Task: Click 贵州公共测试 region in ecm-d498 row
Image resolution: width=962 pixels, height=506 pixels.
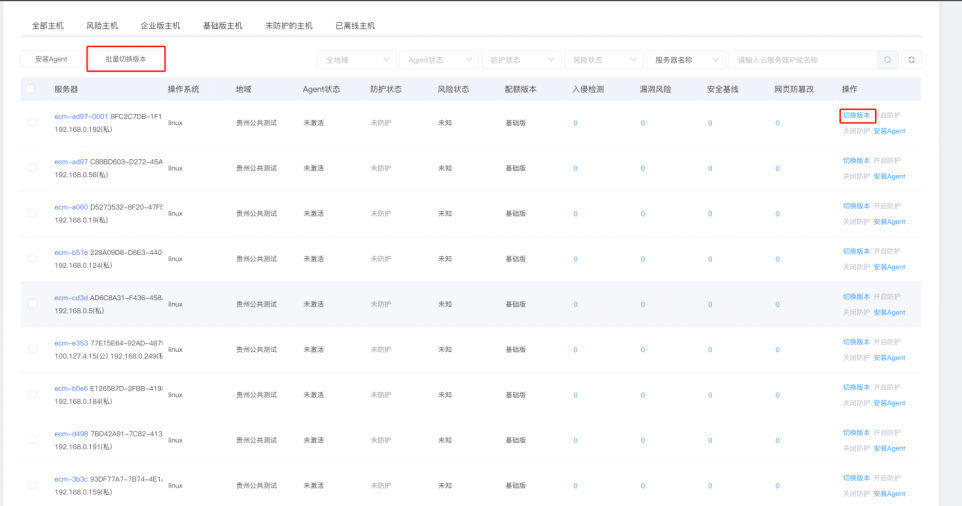Action: tap(256, 440)
